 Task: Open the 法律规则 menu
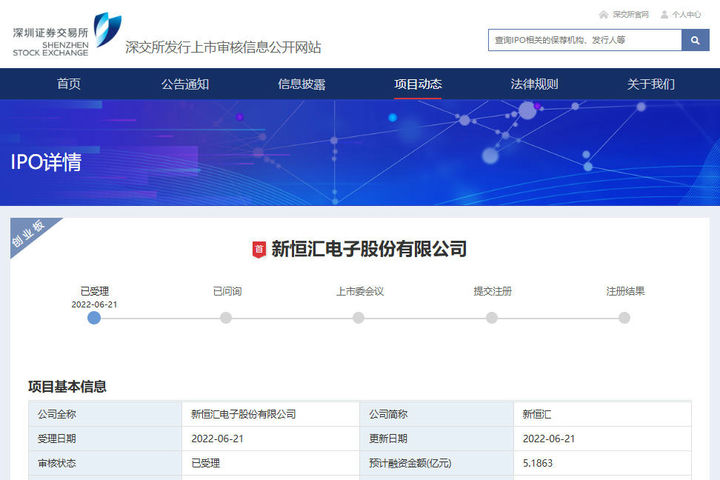534,84
